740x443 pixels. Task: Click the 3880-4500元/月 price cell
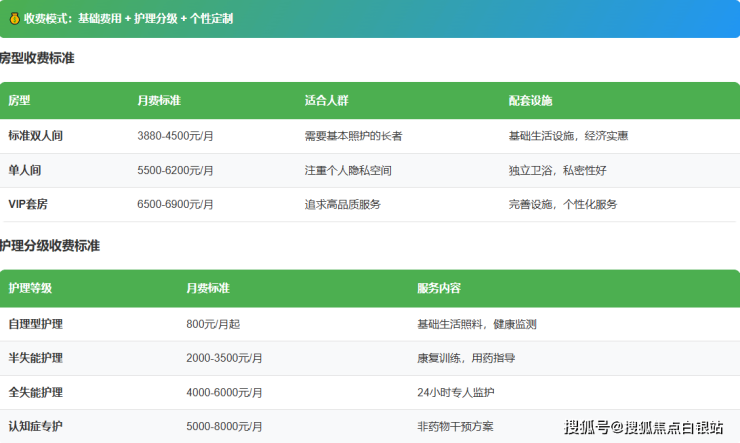coord(175,136)
